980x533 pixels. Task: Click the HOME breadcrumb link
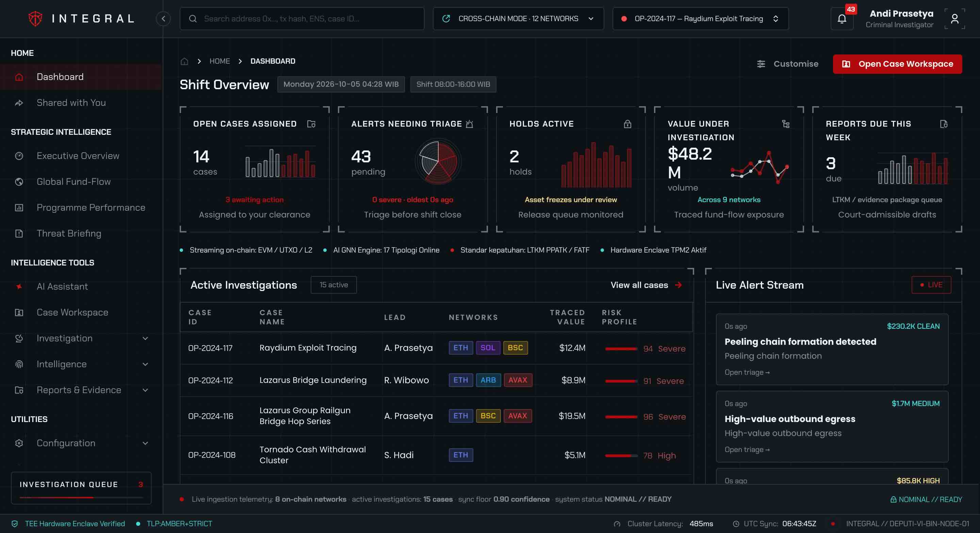point(219,61)
